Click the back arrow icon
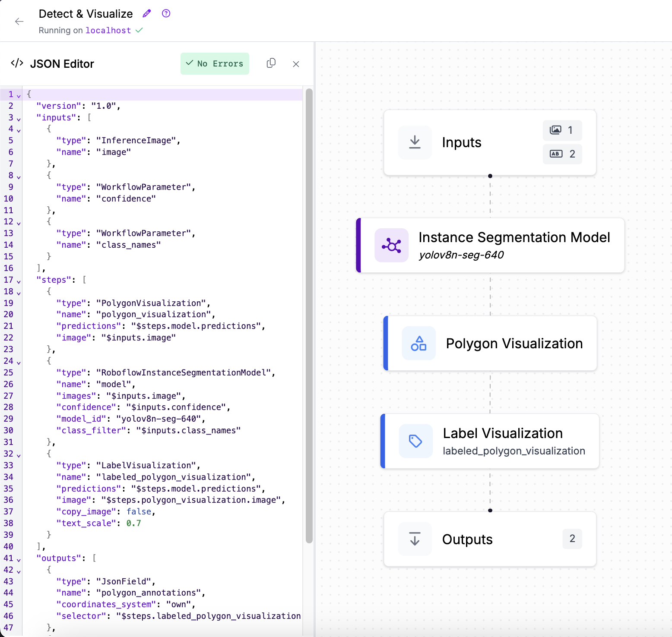Screen dimensions: 672x637 (x=19, y=22)
